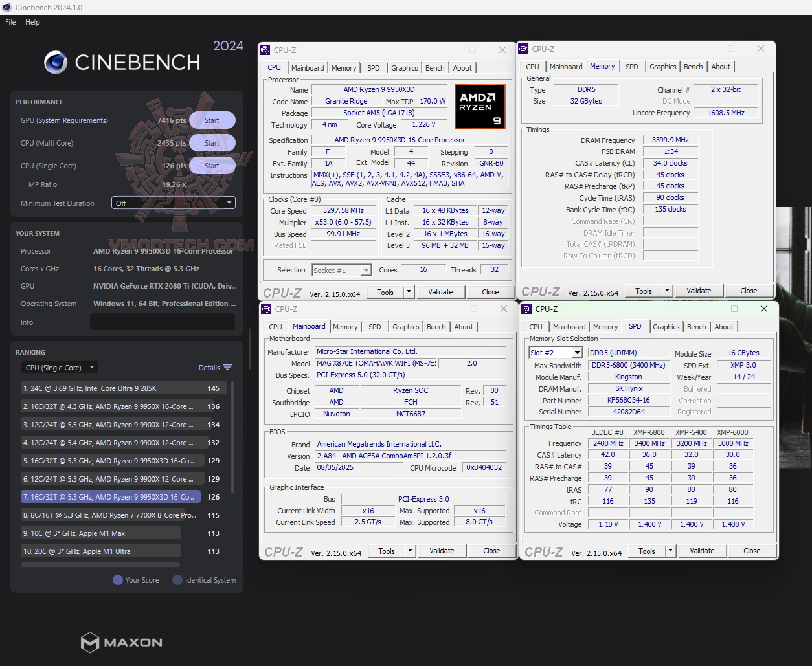The image size is (812, 666).
Task: Click the CPU-Z icon on the CPU window titlebar
Action: pyautogui.click(x=264, y=49)
